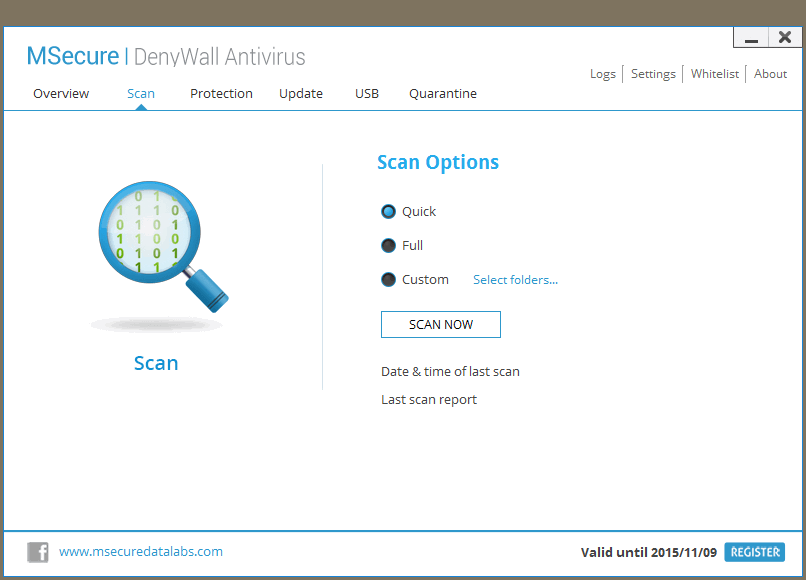
Task: Click Date & time of last scan text
Action: 450,372
